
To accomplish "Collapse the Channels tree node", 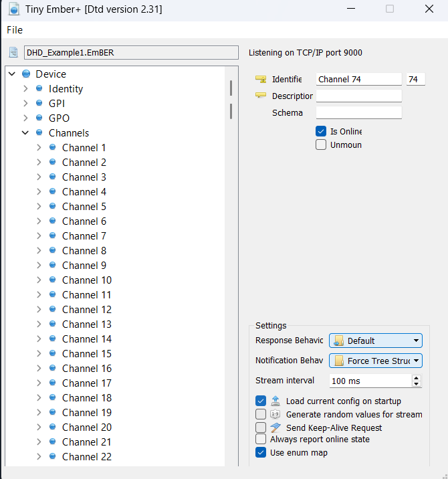I will point(25,132).
